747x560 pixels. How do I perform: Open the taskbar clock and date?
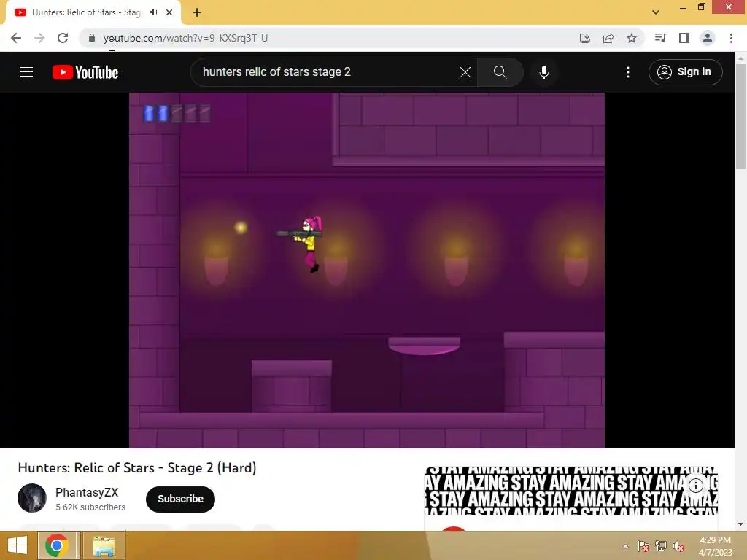[715, 546]
